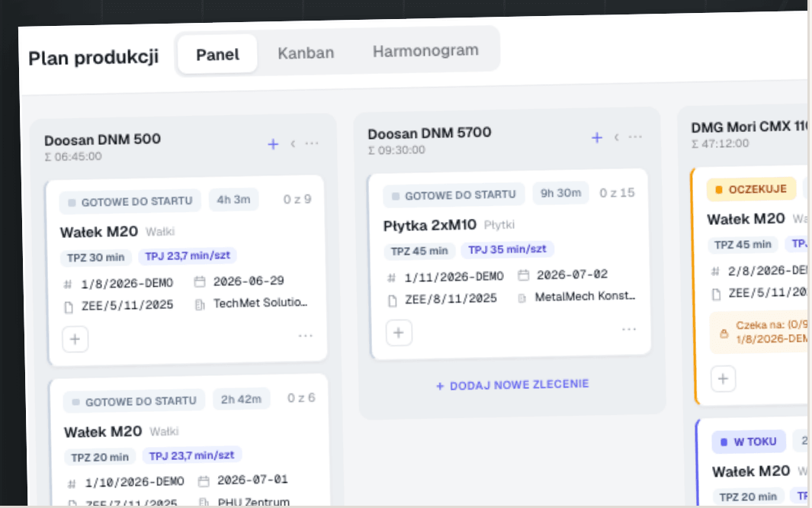This screenshot has height=508, width=812.
Task: Click TPJ 23,7 min/szt tag on 1/10/2026-DEMO card
Action: pyautogui.click(x=191, y=455)
